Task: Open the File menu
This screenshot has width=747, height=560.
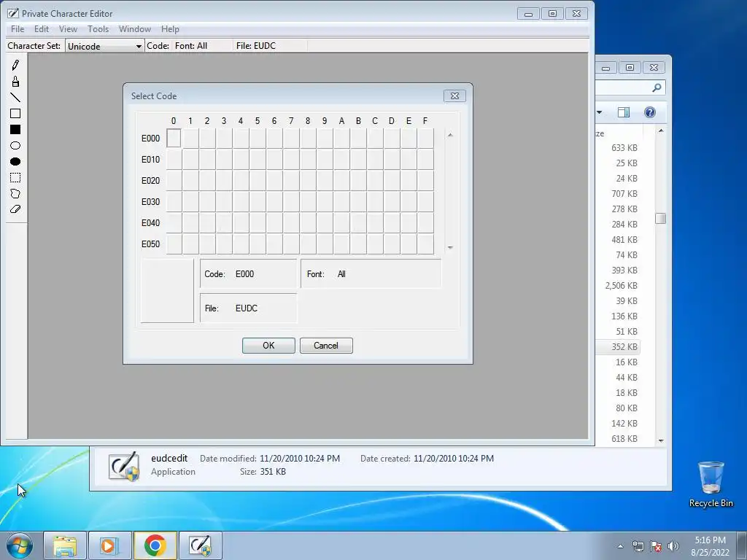Action: pos(18,29)
